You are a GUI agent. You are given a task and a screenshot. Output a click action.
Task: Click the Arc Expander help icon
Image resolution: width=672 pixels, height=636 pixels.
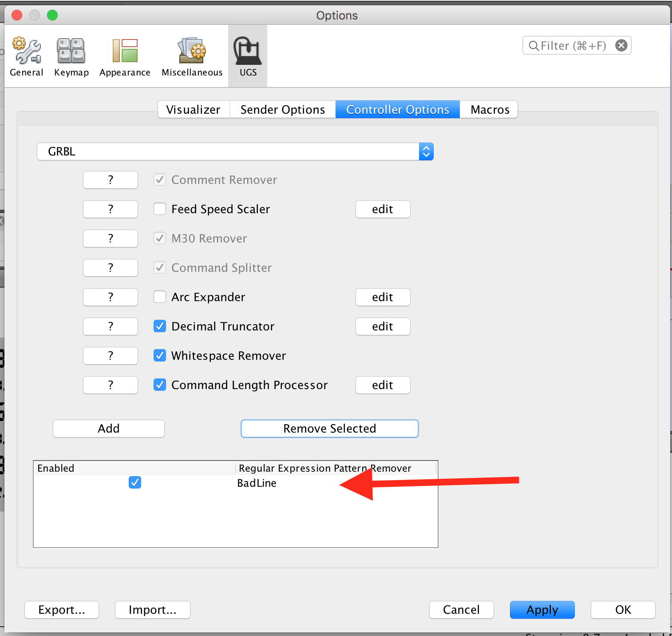110,297
